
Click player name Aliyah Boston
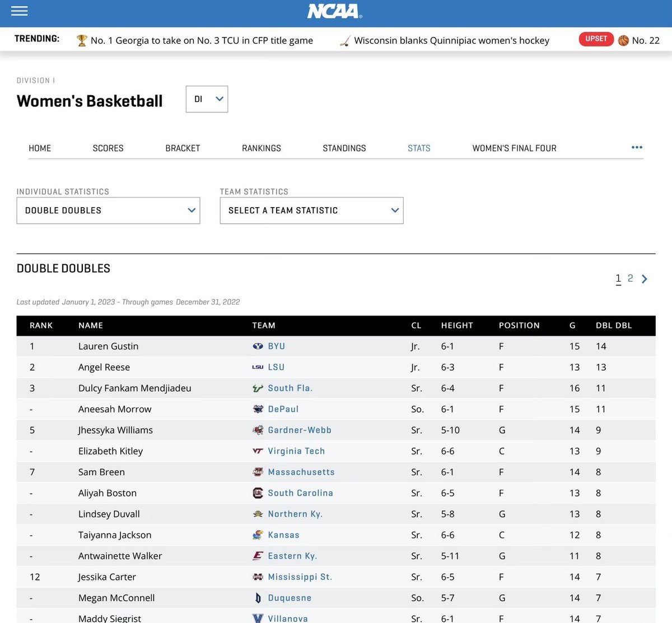tap(108, 493)
